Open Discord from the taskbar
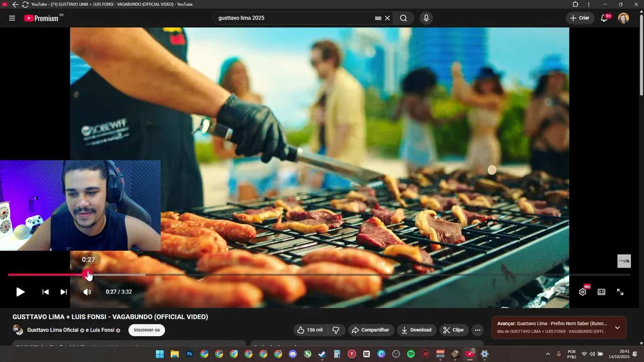The width and height of the screenshot is (644, 362). (x=293, y=354)
